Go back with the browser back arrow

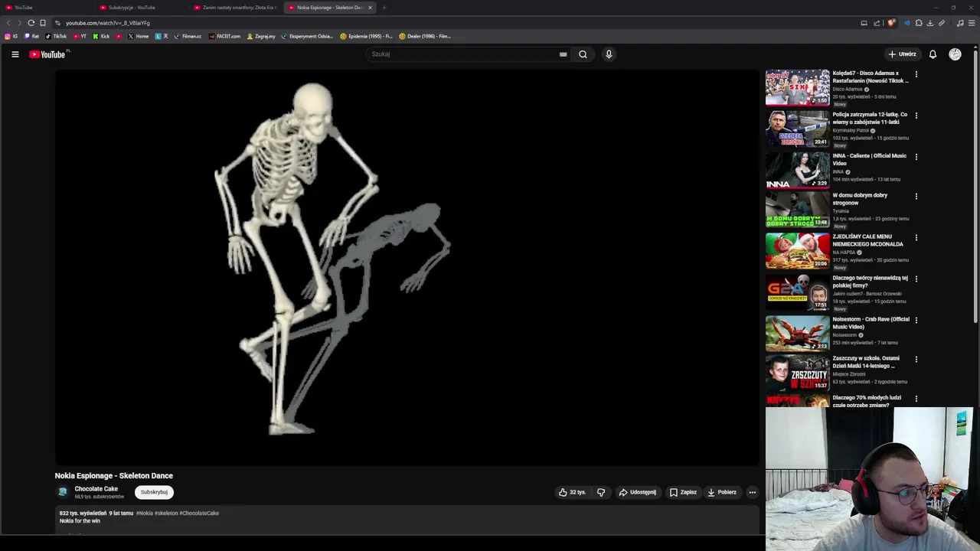click(8, 23)
